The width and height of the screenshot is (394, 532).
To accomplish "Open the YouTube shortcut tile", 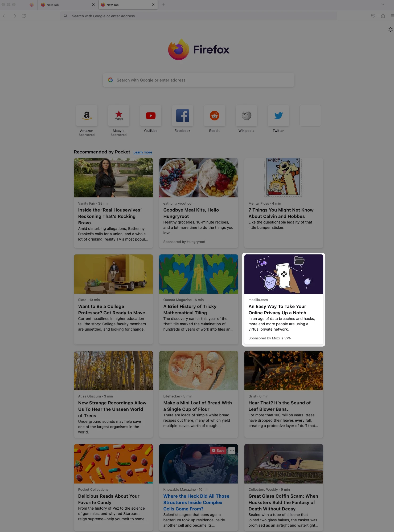I will (x=151, y=116).
